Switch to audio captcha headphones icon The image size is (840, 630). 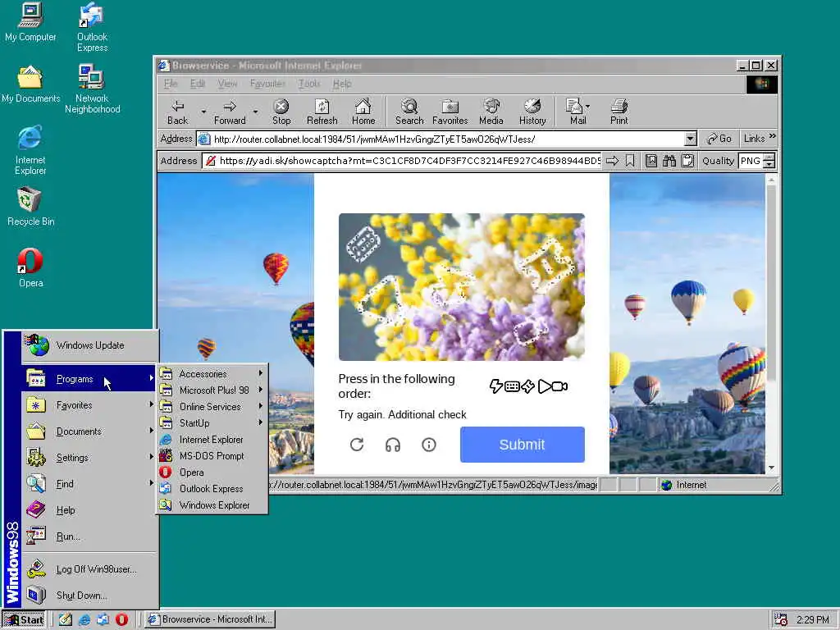(393, 445)
